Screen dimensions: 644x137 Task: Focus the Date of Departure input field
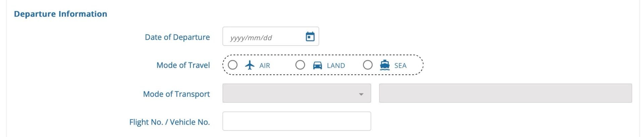point(265,37)
